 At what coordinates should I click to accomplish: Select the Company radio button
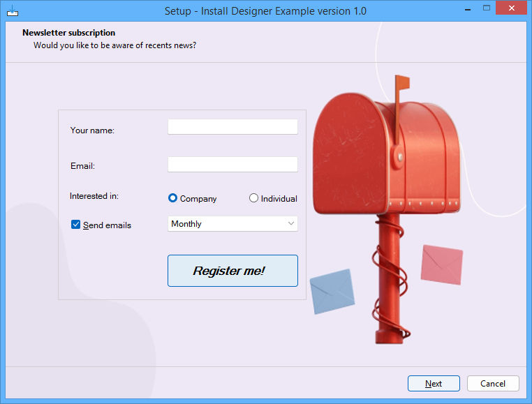(x=173, y=199)
